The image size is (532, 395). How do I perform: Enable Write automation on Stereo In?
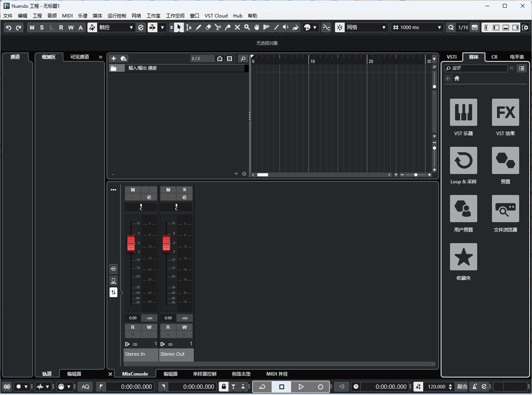(149, 327)
